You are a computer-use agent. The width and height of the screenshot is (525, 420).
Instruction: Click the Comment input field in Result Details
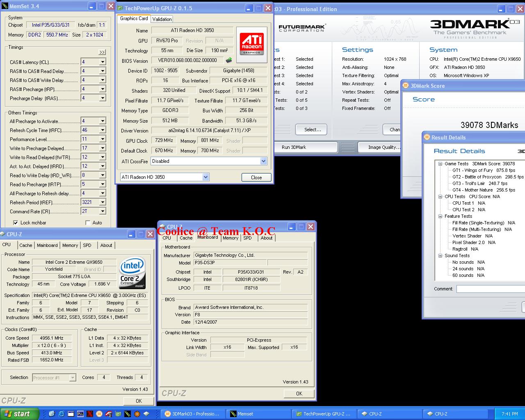[x=491, y=289]
